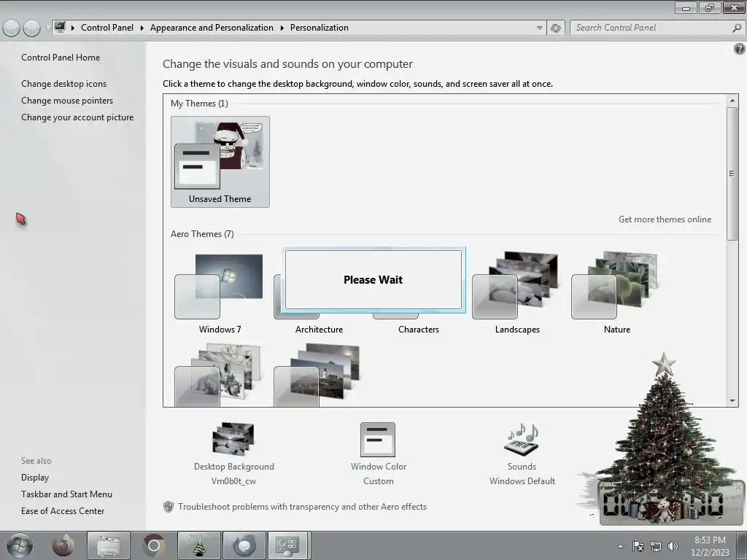Open the printer app in taskbar
The height and width of the screenshot is (560, 747).
pyautogui.click(x=109, y=545)
